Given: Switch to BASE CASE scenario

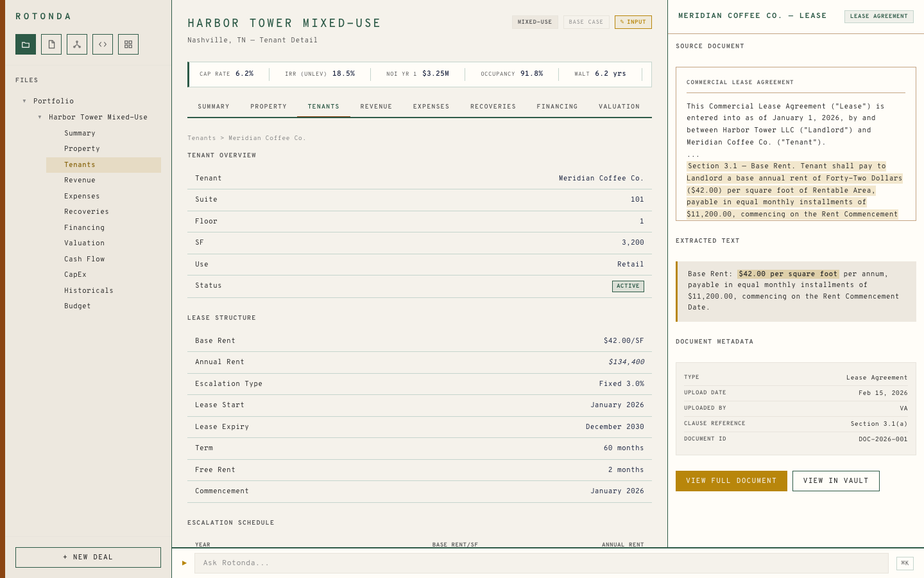Looking at the screenshot, I should click(x=586, y=21).
